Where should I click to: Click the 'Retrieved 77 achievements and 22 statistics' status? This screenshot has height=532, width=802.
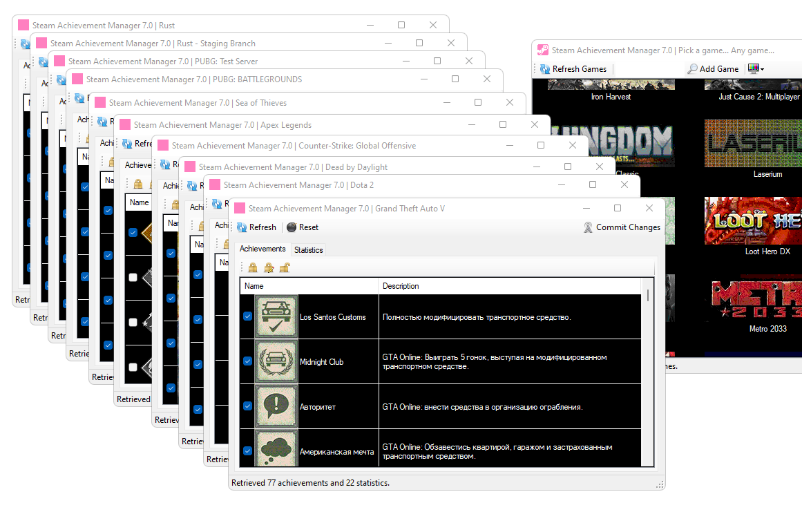coord(310,483)
